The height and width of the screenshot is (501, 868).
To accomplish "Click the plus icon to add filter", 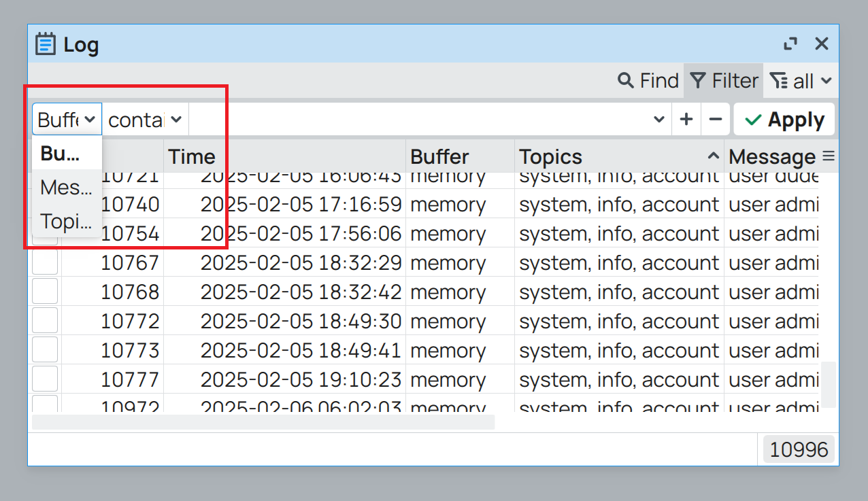I will pos(686,120).
